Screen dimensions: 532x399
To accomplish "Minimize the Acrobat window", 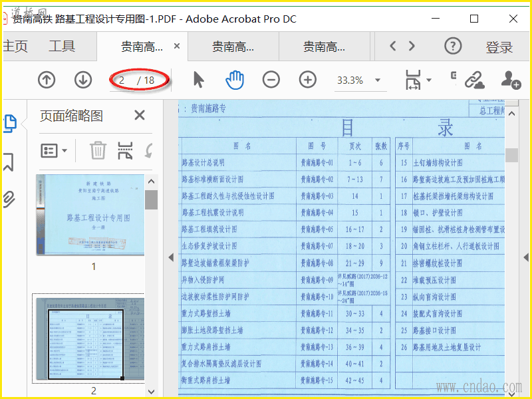I will pyautogui.click(x=436, y=19).
